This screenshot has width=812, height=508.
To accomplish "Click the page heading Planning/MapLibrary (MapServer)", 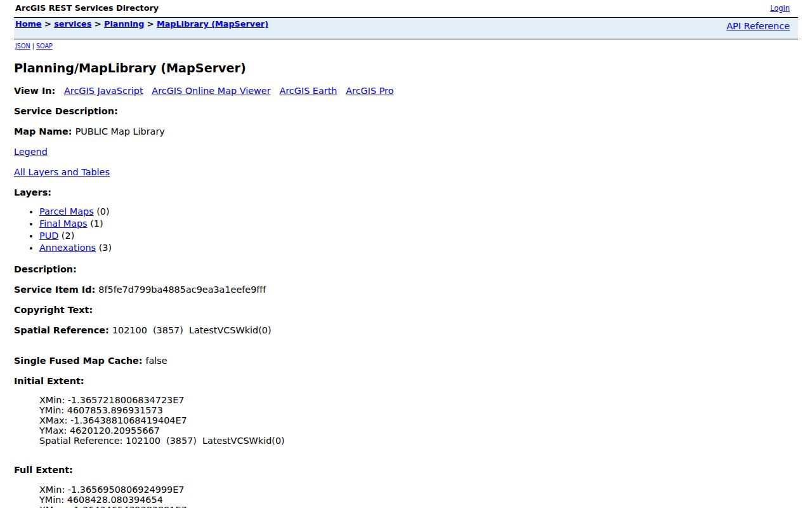I will tap(130, 68).
